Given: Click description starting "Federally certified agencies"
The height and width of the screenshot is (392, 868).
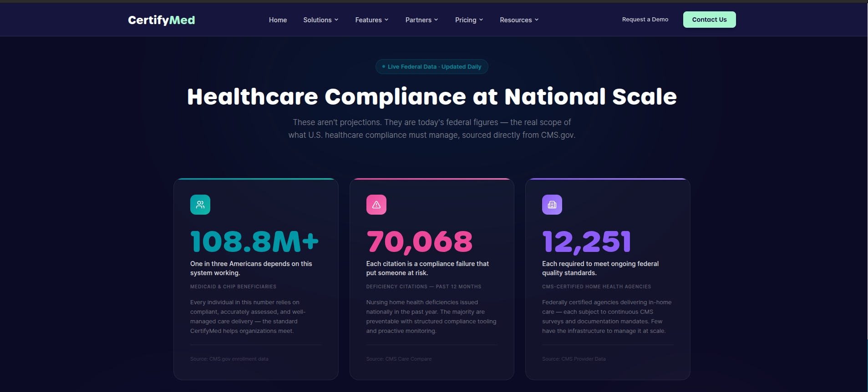Looking at the screenshot, I should pos(607,317).
